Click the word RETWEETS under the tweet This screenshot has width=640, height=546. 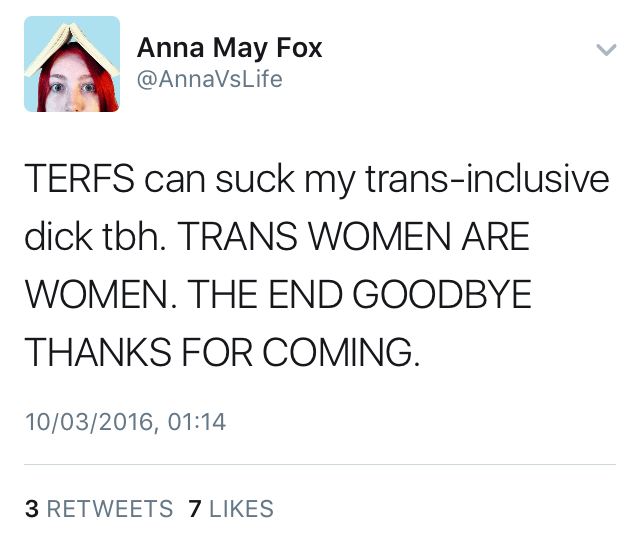click(110, 509)
